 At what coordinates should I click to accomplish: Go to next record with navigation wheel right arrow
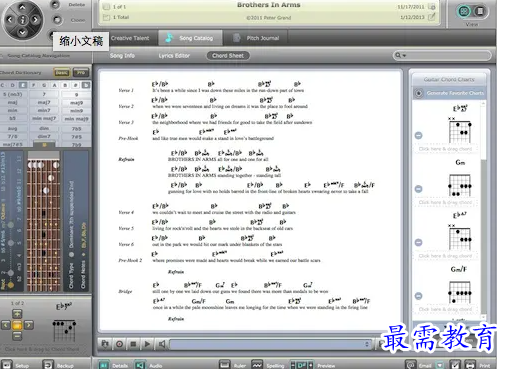coord(35,20)
